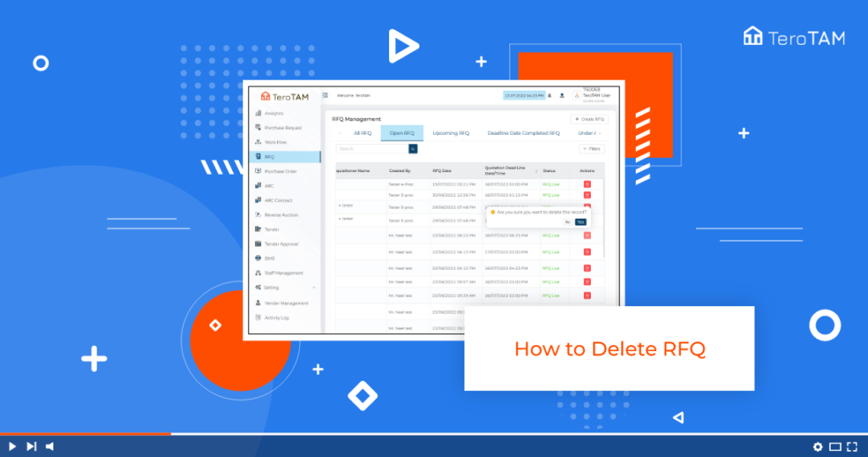Viewport: 868px width, 457px height.
Task: Click the 16/07/2022 01:15 PM deadline cell
Action: pyautogui.click(x=506, y=195)
